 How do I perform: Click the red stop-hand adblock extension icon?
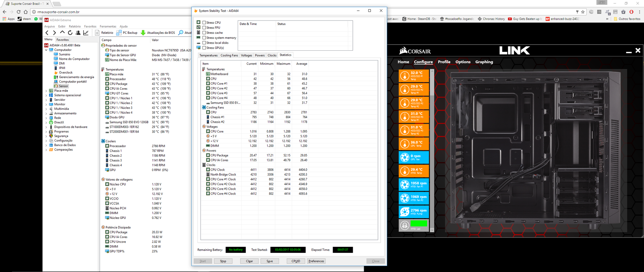pos(631,12)
